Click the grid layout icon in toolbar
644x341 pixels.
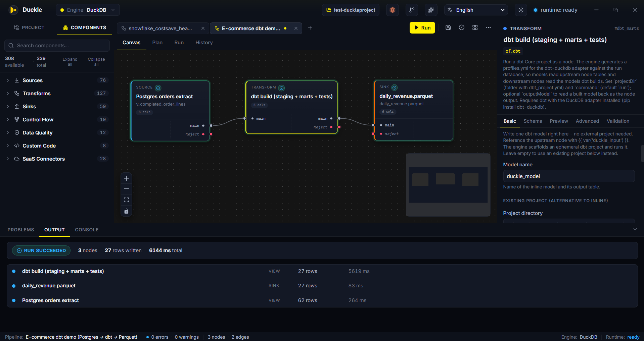point(475,27)
